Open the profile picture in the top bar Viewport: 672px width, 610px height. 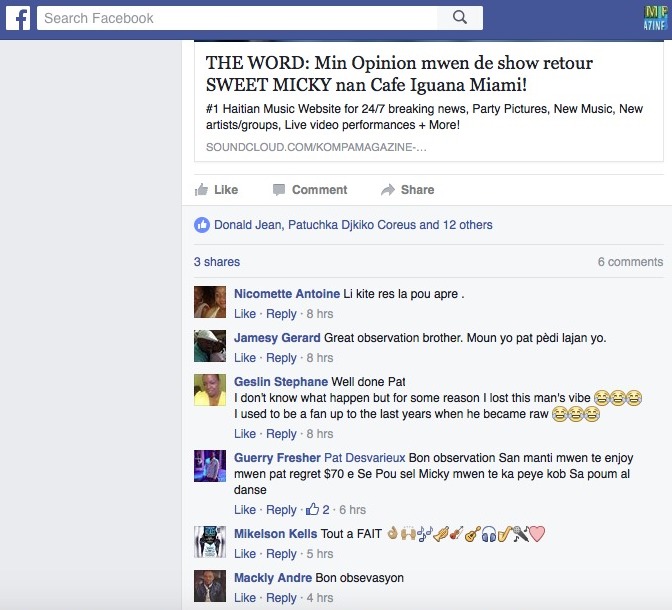pyautogui.click(x=655, y=18)
